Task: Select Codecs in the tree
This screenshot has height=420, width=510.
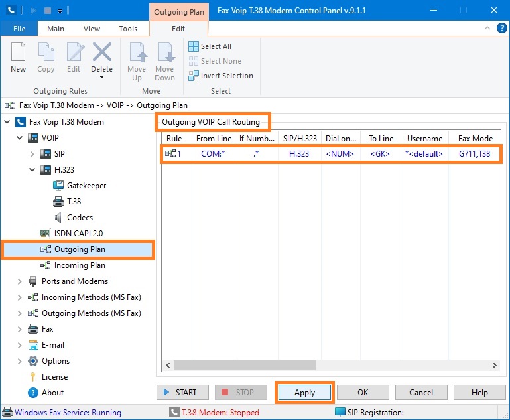Action: pyautogui.click(x=80, y=218)
